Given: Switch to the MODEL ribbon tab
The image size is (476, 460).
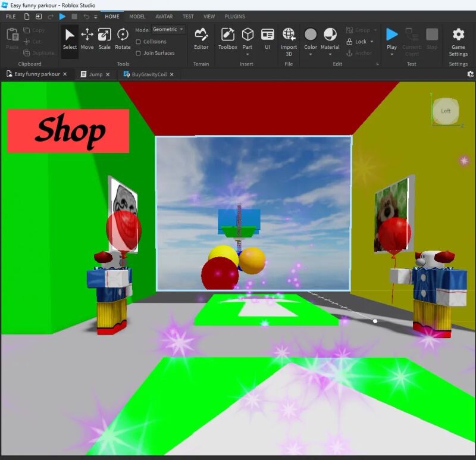Looking at the screenshot, I should (x=137, y=17).
